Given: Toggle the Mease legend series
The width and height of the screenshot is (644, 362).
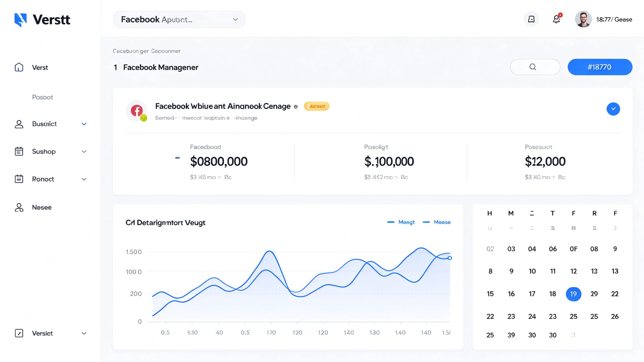Looking at the screenshot, I should pos(437,222).
